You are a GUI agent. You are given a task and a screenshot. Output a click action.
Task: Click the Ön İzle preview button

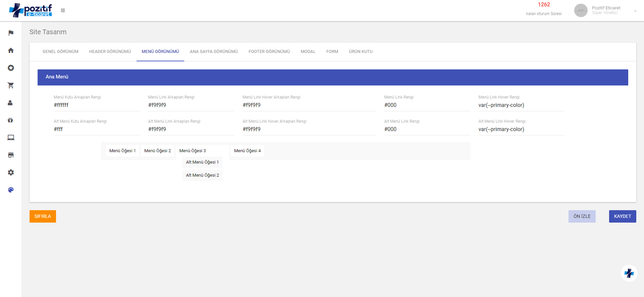pos(582,216)
